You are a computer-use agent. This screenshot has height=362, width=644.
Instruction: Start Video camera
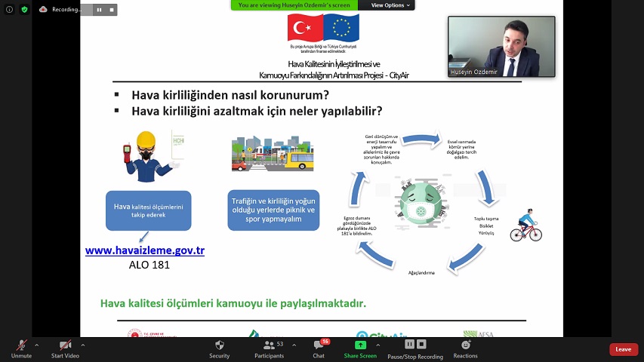click(x=65, y=349)
